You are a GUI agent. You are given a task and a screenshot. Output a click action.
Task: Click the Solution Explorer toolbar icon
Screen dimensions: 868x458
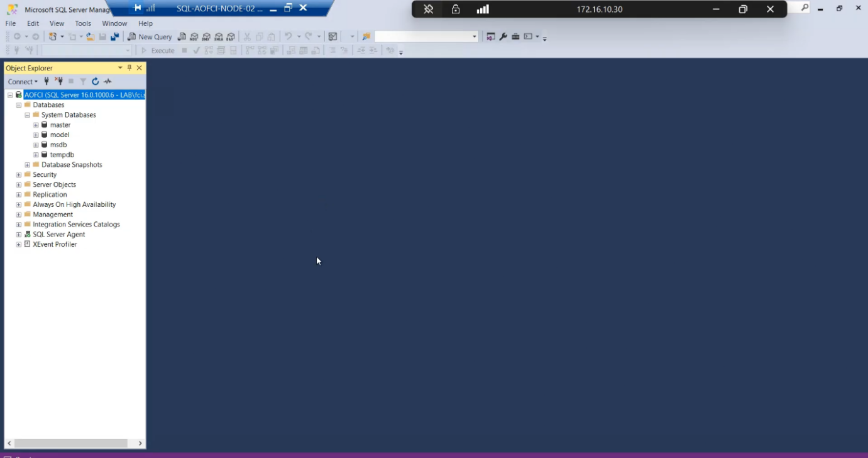tap(491, 36)
